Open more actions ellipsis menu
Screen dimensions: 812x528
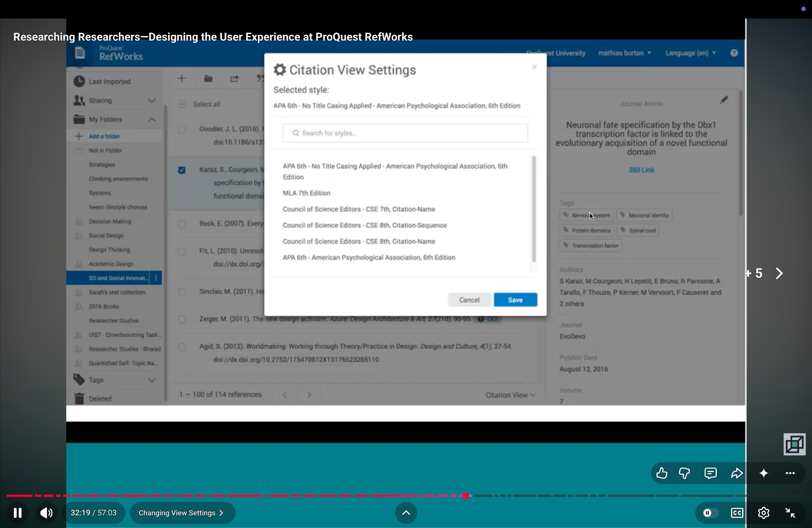coord(790,473)
